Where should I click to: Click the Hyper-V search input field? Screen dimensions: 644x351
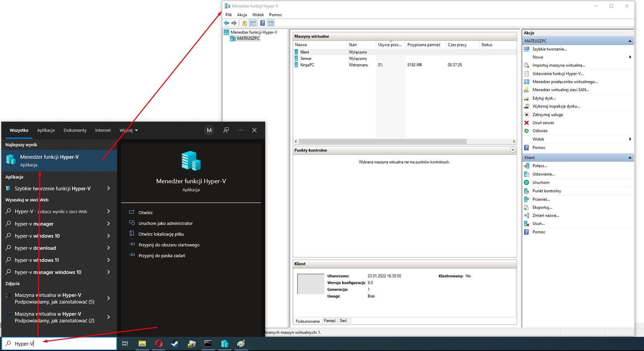tap(60, 344)
